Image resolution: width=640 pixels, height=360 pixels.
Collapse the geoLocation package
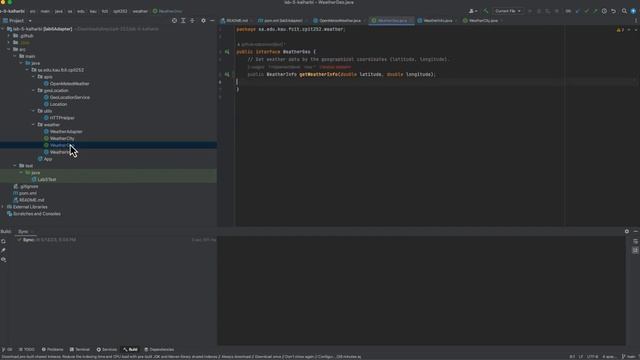pyautogui.click(x=33, y=91)
